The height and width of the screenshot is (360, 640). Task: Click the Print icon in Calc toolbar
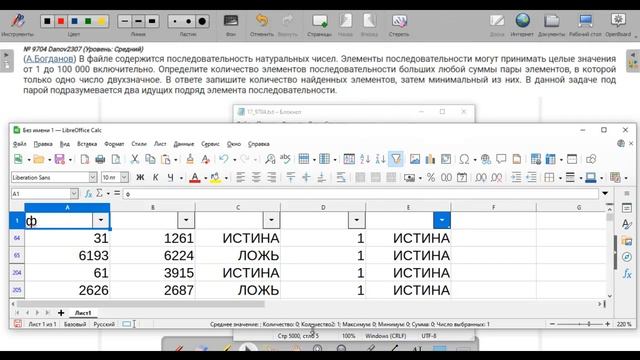click(x=100, y=159)
